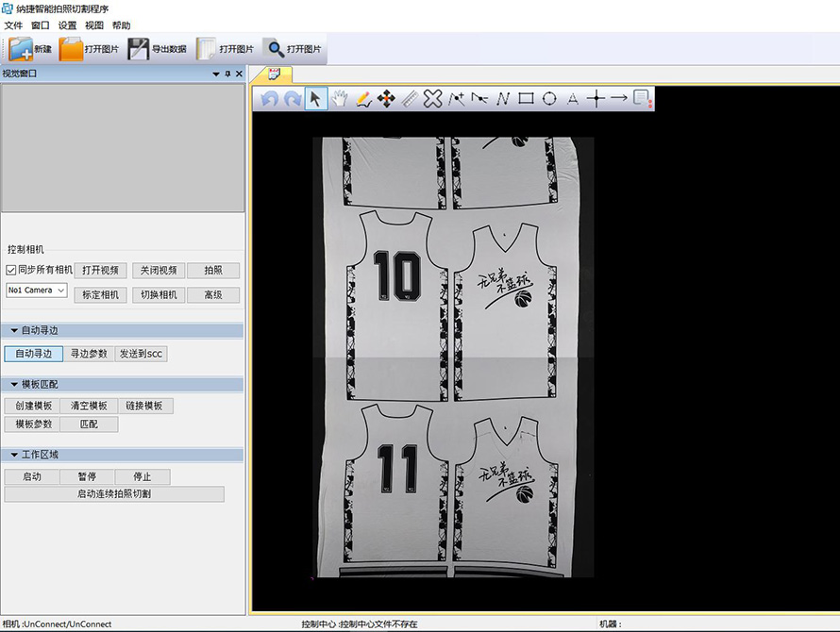Click the X-shaped delete tool
840x632 pixels.
[x=432, y=98]
